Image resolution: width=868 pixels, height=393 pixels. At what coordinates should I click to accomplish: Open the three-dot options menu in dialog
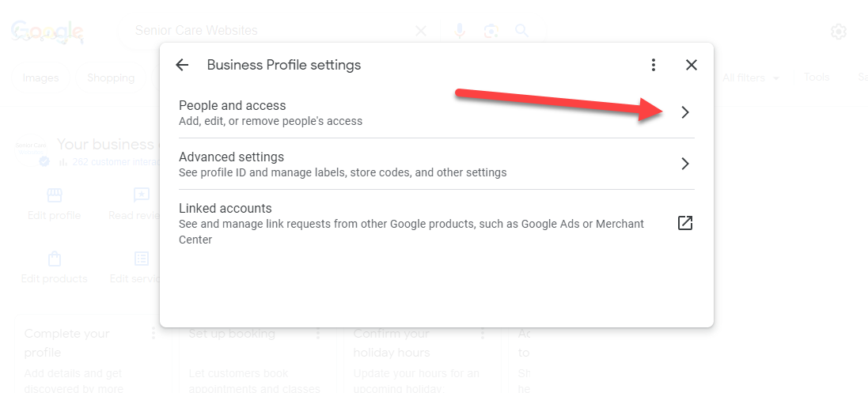point(654,65)
